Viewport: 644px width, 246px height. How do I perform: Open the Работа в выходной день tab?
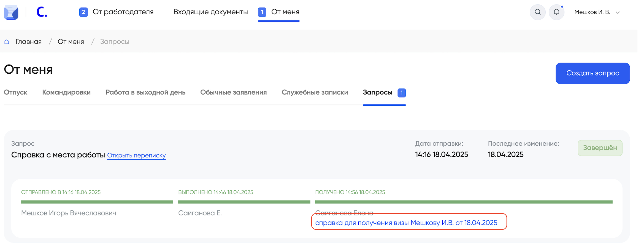coord(145,92)
